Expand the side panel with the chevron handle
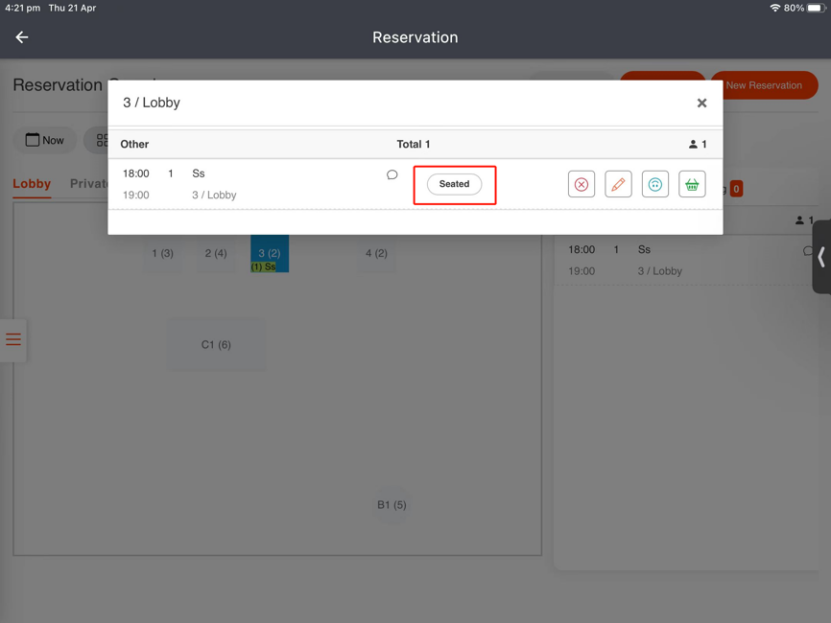This screenshot has height=623, width=831. pos(821,257)
